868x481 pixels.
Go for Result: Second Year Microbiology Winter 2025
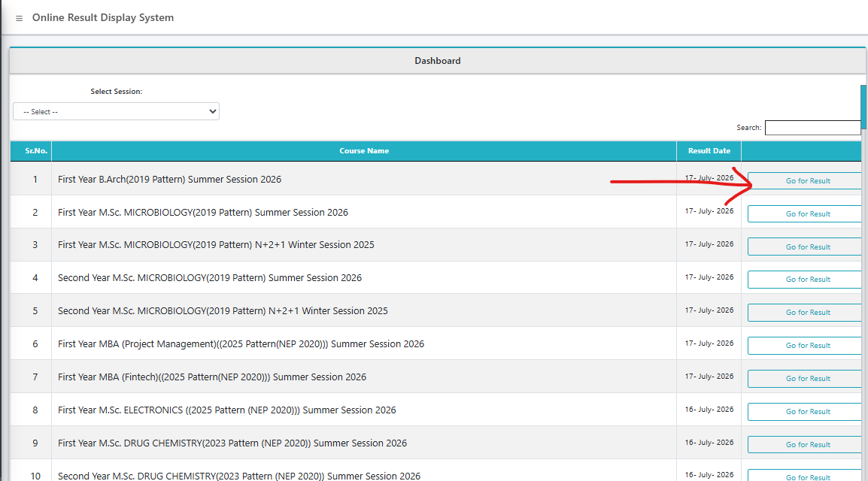[x=804, y=313]
